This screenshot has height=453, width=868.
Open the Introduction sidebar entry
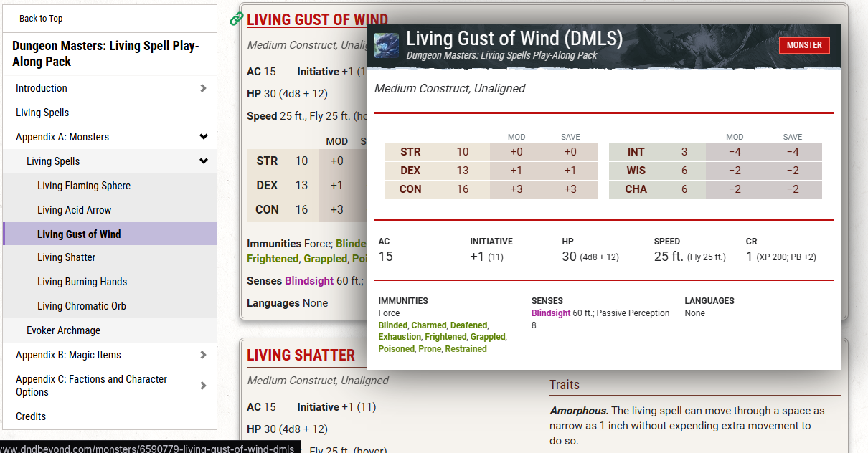click(x=42, y=88)
